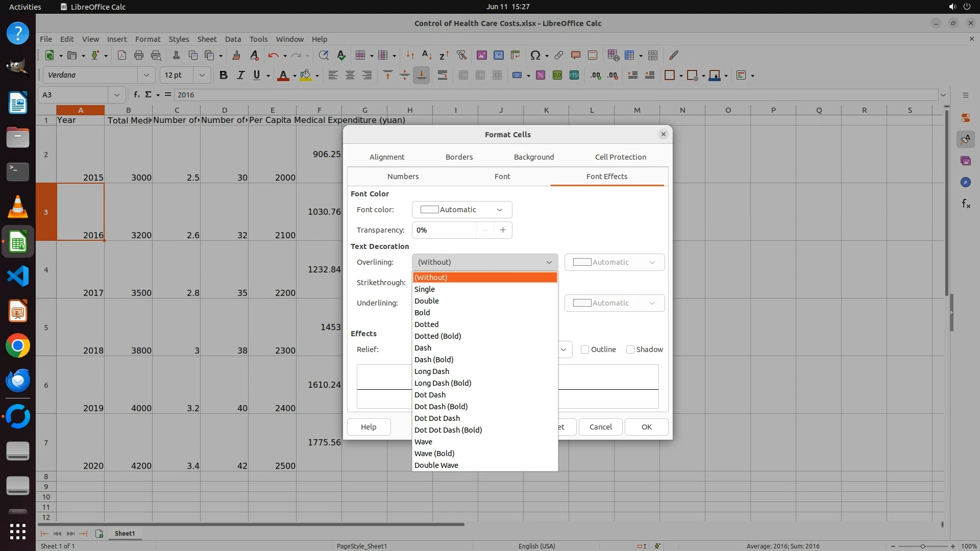This screenshot has height=551, width=980.
Task: Select Double Wave from overlining list
Action: [x=436, y=465]
